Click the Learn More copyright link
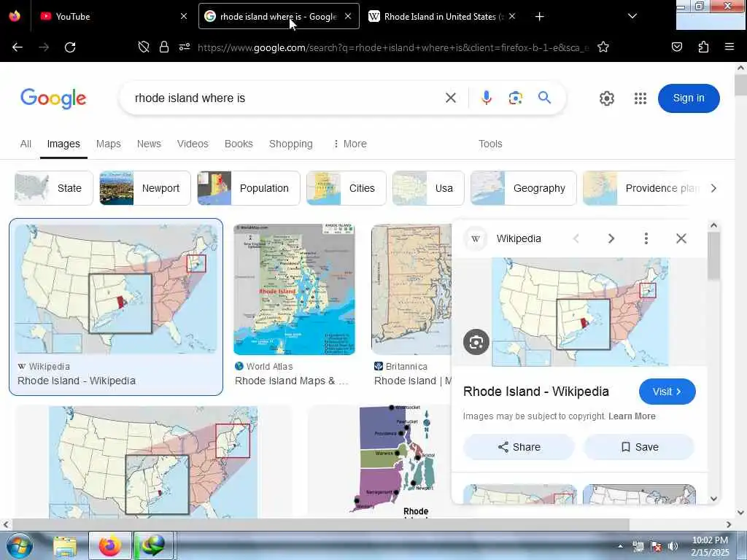 click(632, 416)
